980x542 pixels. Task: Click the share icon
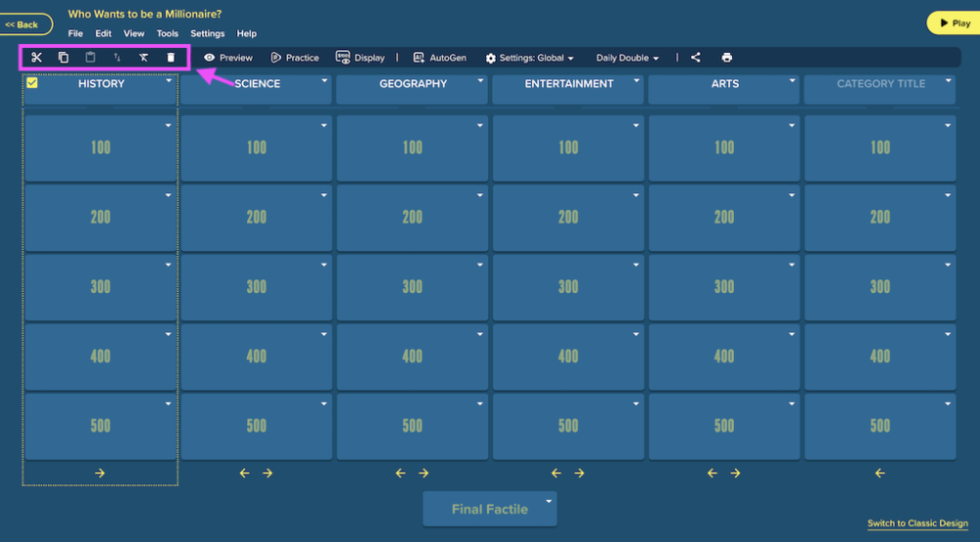(696, 58)
